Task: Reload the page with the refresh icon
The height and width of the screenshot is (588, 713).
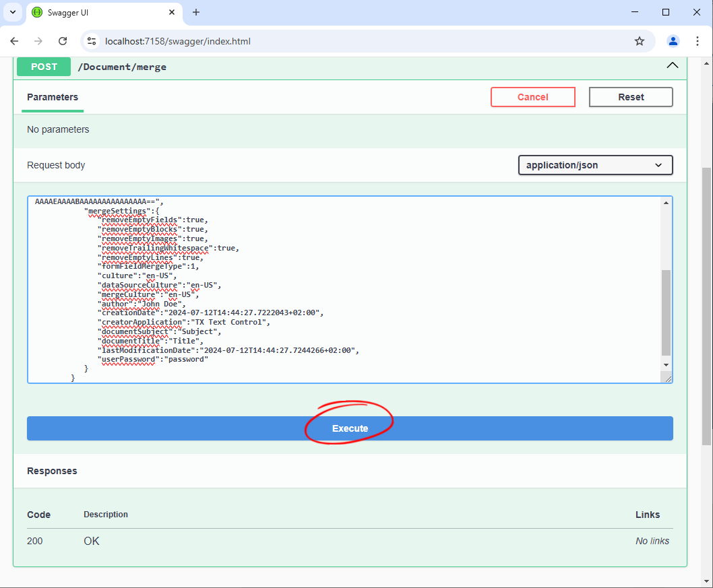Action: click(x=63, y=41)
